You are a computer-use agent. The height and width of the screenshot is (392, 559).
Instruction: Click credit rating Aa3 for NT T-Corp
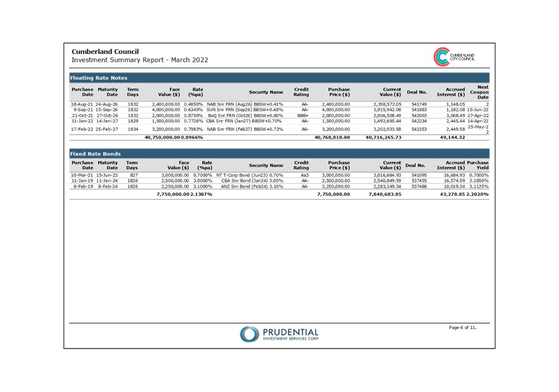pos(305,175)
